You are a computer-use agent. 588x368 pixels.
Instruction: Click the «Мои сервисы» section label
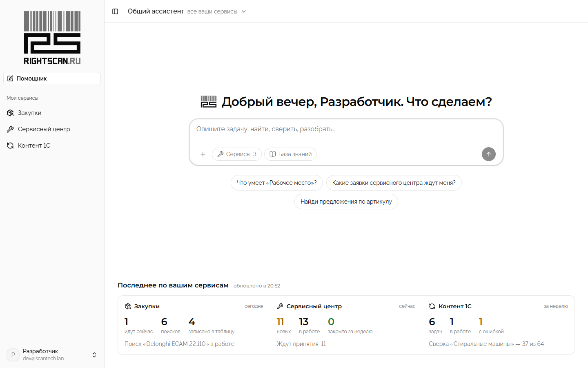coord(22,98)
